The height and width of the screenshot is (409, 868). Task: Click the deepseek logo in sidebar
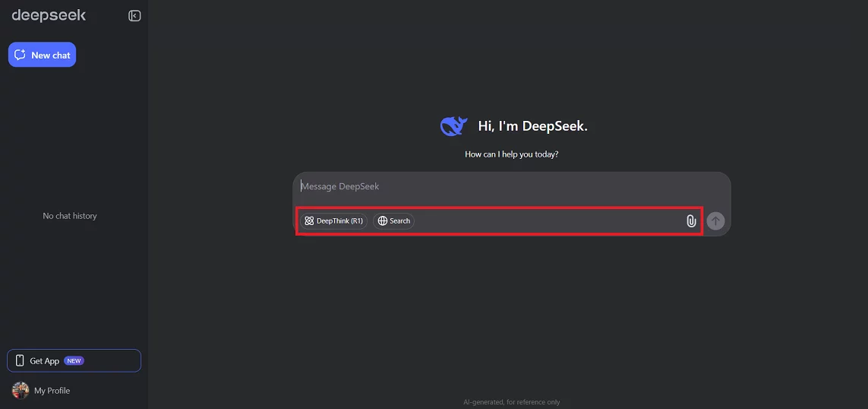tap(49, 15)
